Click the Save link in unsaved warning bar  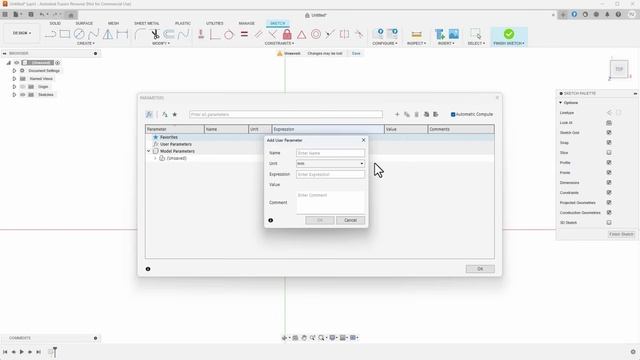(356, 53)
